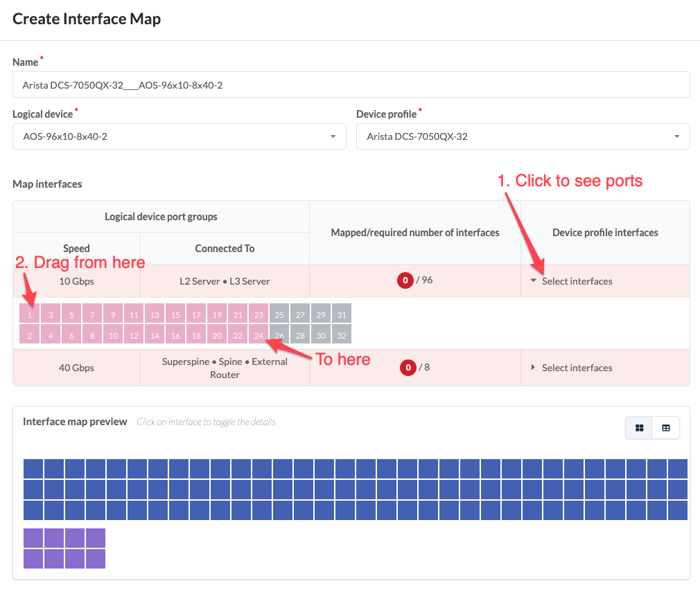Click first blue square in preview

point(33,468)
